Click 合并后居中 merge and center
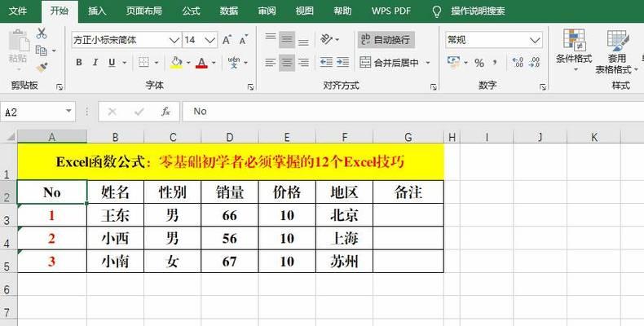The width and height of the screenshot is (644, 326). point(390,63)
